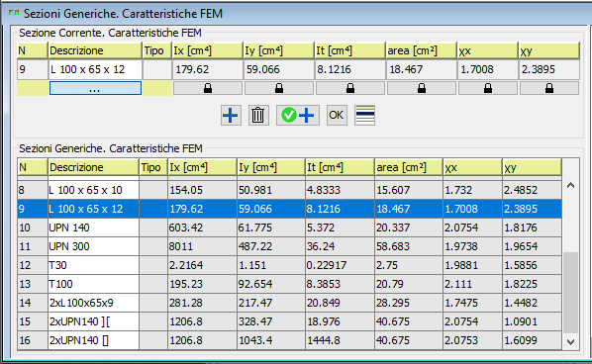Click the blue plus add section icon
The image size is (592, 364).
click(231, 115)
